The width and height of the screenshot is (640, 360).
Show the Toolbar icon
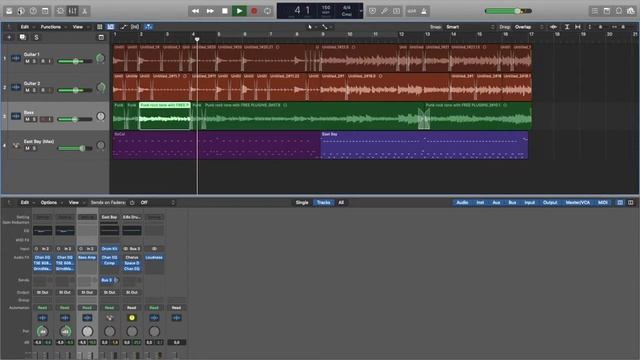click(45, 11)
